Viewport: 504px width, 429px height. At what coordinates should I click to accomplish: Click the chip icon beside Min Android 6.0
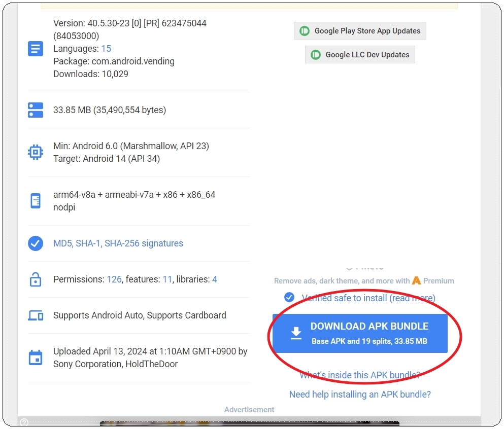coord(36,152)
